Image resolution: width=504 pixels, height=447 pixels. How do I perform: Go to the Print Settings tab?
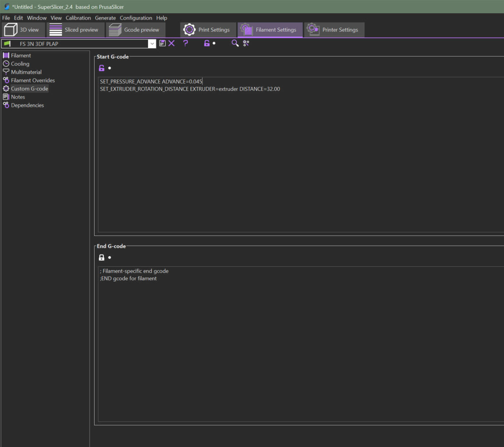(x=208, y=30)
